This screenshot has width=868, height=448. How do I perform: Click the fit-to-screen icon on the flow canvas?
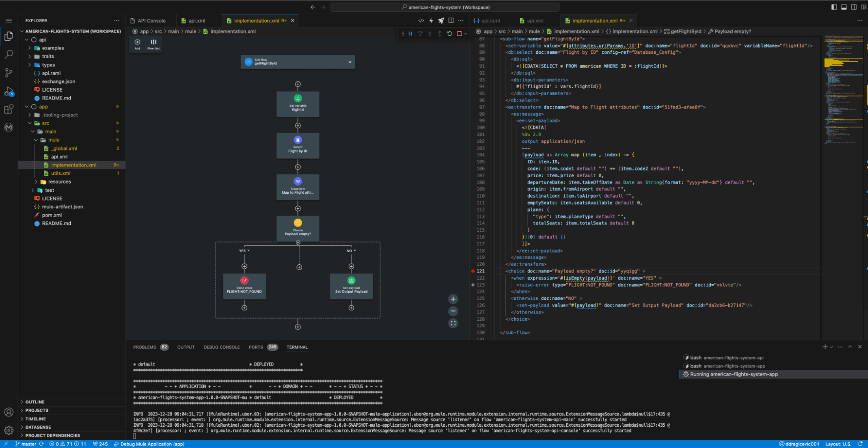453,323
